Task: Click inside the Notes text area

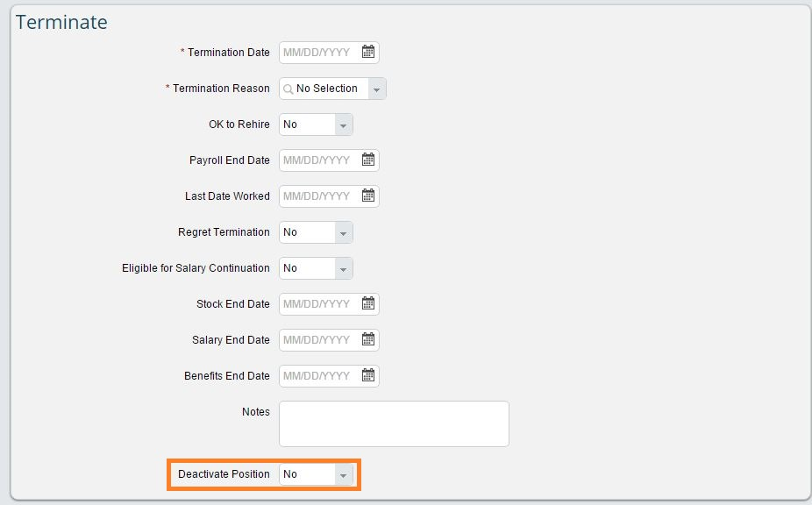Action: point(394,423)
